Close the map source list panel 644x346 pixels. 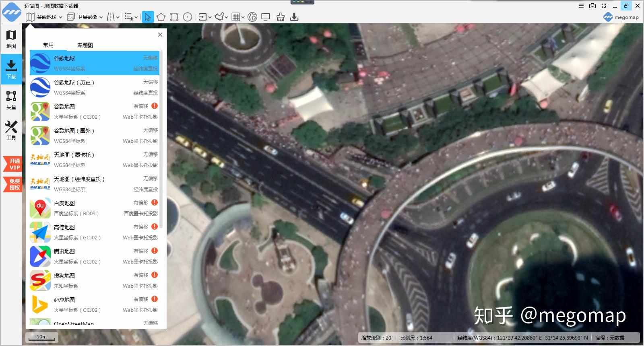click(160, 35)
